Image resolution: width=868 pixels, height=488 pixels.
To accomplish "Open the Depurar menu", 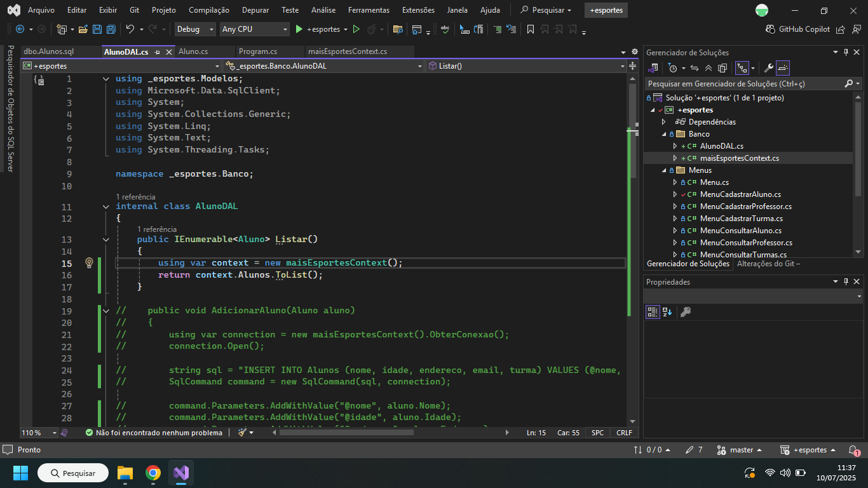I will tap(254, 10).
